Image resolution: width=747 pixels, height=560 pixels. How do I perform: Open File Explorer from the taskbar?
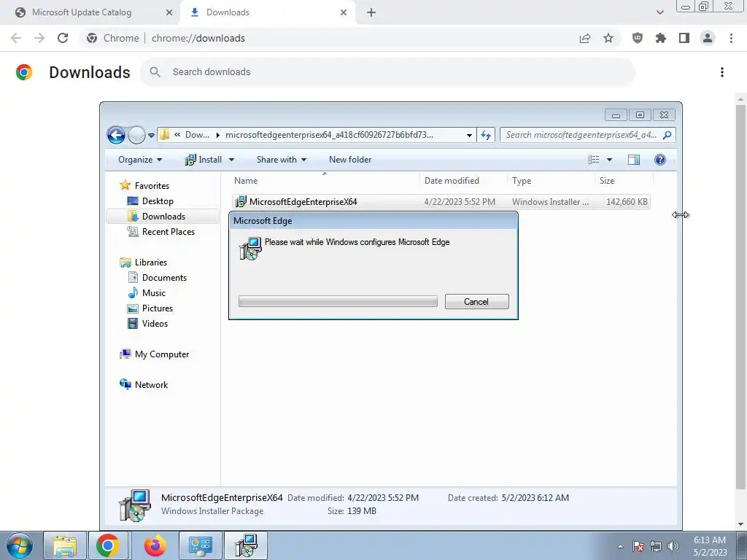tap(65, 545)
